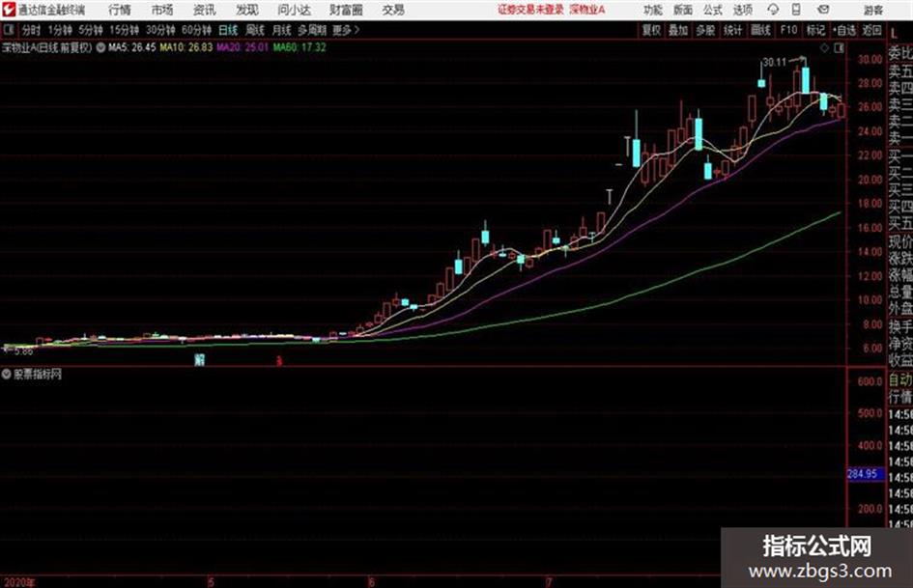Click the 复权 toolbar button
Screen dimensions: 913x588
click(x=651, y=30)
